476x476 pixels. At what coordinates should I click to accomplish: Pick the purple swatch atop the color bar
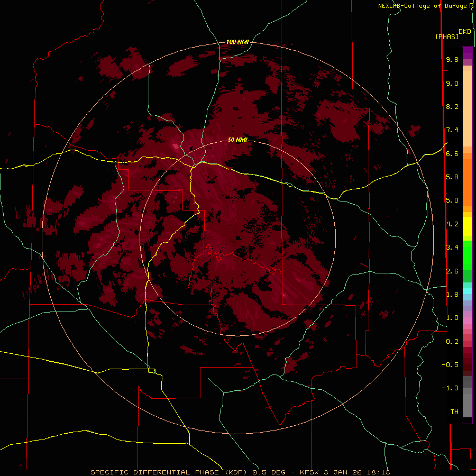[467, 53]
